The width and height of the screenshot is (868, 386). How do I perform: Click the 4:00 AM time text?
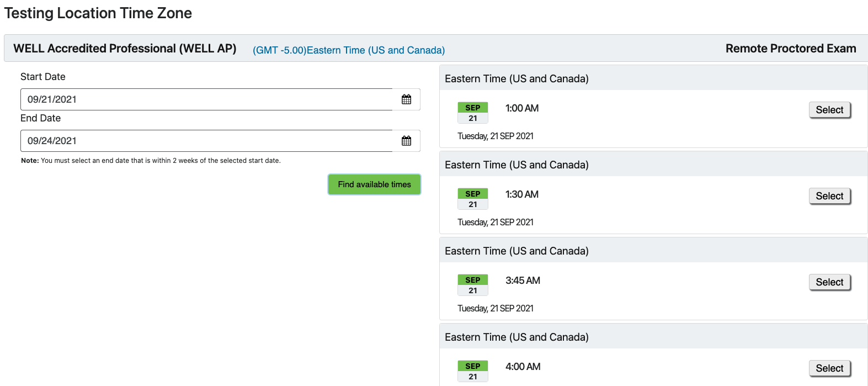click(523, 367)
